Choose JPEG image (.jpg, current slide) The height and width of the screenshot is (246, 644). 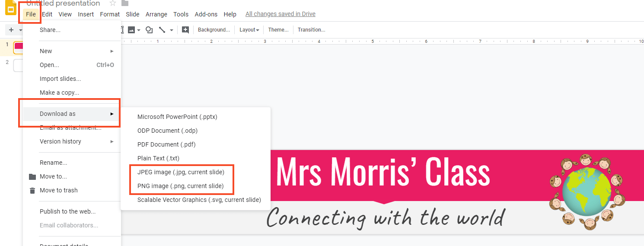pos(181,172)
